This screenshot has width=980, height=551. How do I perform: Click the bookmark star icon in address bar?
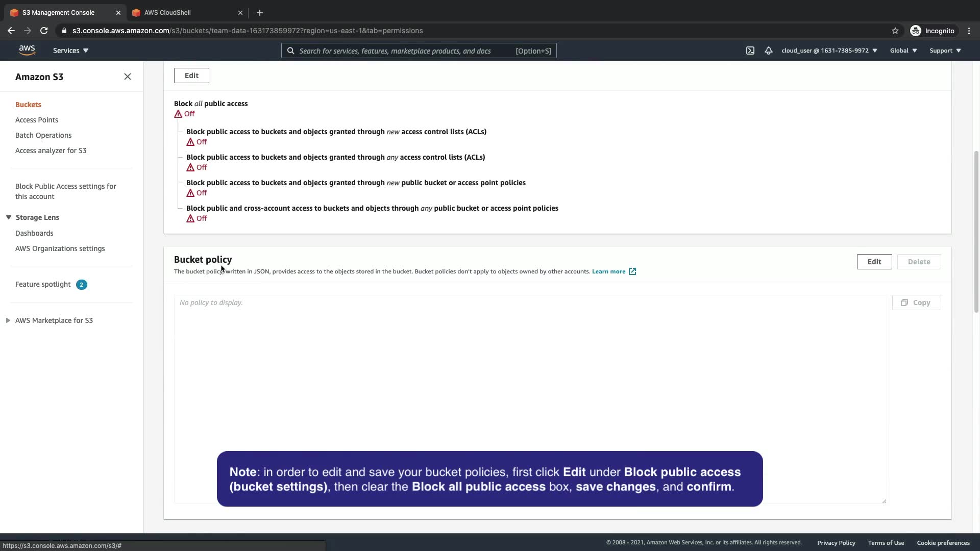click(895, 31)
